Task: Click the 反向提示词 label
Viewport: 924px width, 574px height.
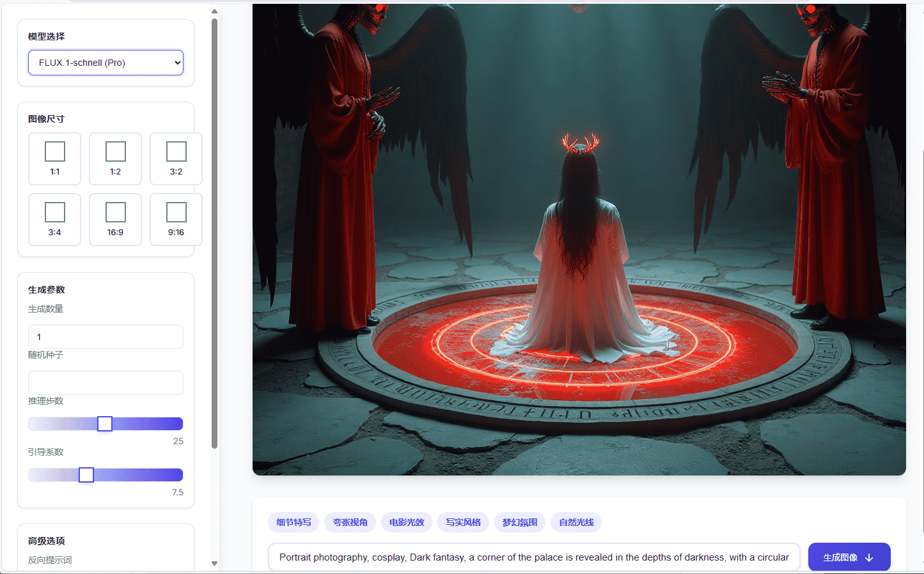Action: tap(50, 560)
